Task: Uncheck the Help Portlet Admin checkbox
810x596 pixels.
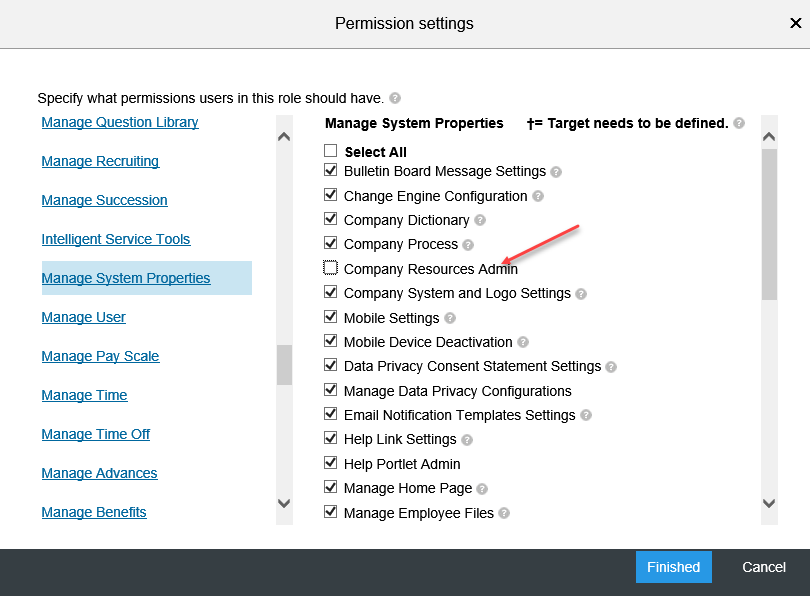Action: (331, 463)
